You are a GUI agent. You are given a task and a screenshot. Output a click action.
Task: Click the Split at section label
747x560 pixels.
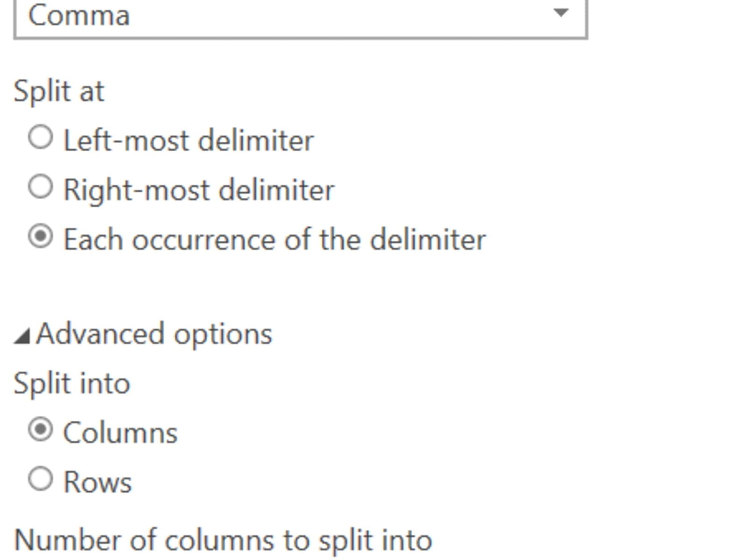(59, 91)
